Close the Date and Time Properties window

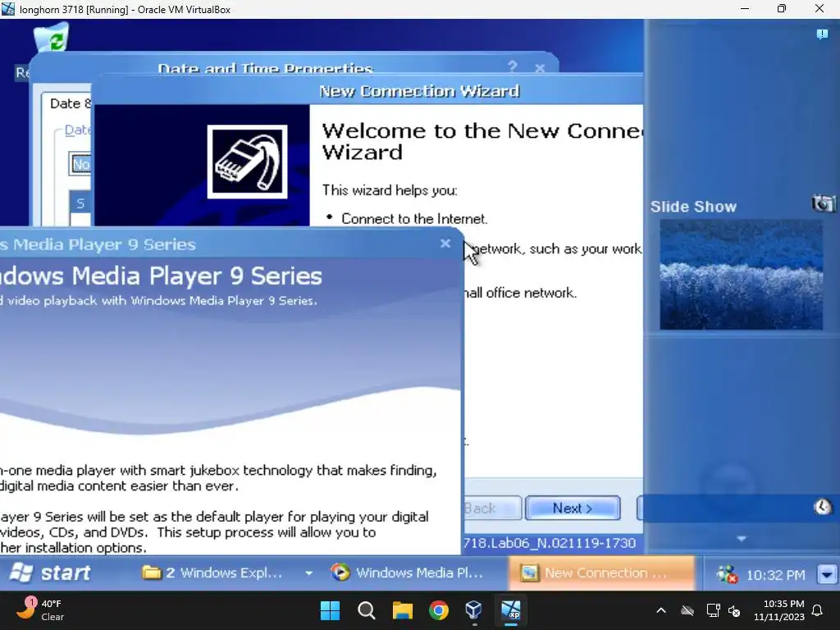tap(540, 68)
